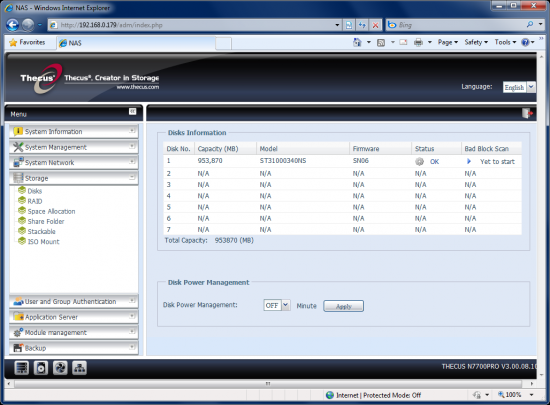Open Stackable under Storage
The width and height of the screenshot is (550, 405).
(41, 232)
